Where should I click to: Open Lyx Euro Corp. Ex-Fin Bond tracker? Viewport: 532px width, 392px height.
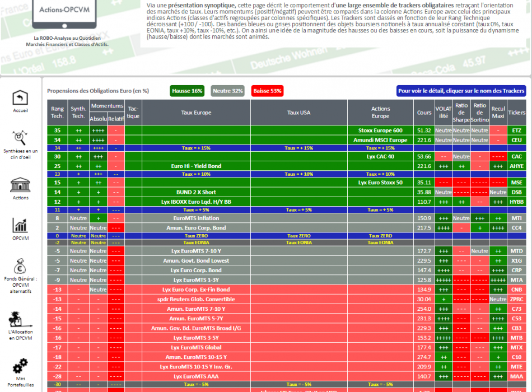(x=196, y=290)
